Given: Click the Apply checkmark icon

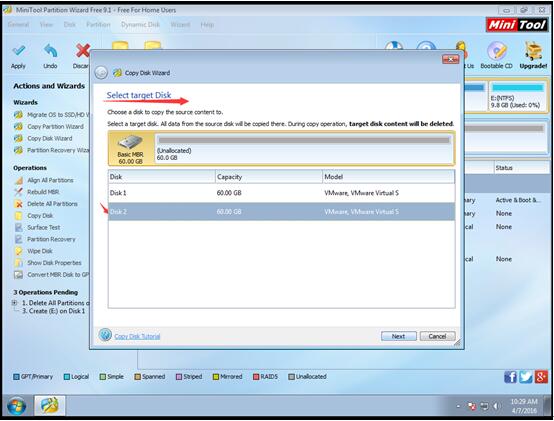Looking at the screenshot, I should point(18,51).
